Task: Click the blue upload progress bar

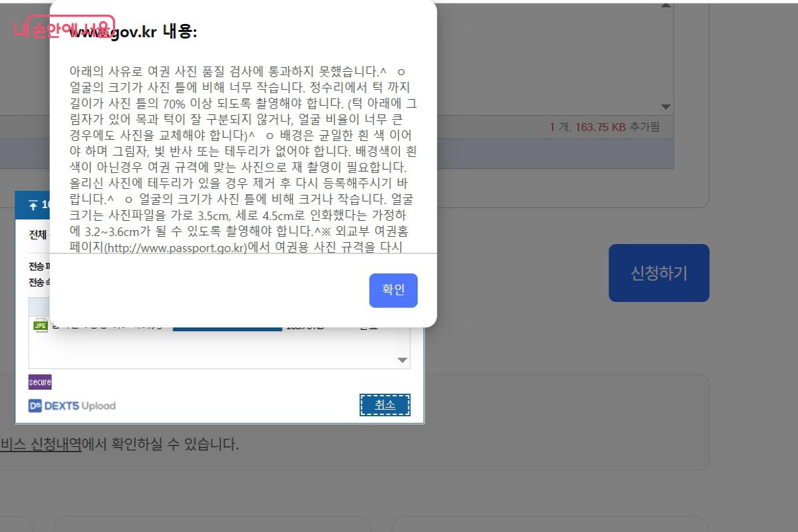Action: 226,326
